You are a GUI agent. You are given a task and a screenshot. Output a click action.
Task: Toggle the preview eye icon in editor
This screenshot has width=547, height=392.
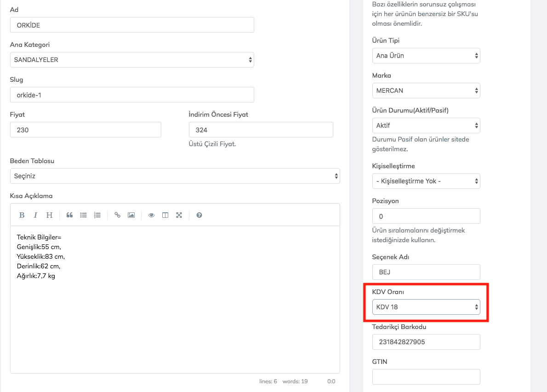click(151, 215)
